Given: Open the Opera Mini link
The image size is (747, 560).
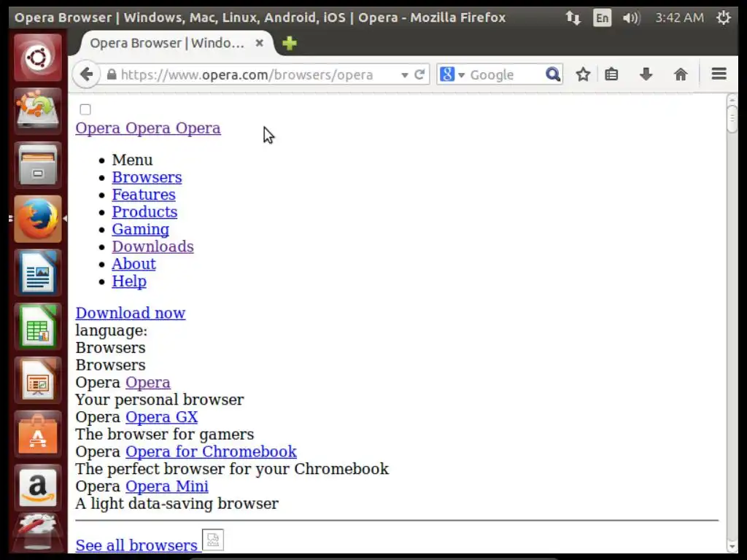Looking at the screenshot, I should [167, 486].
